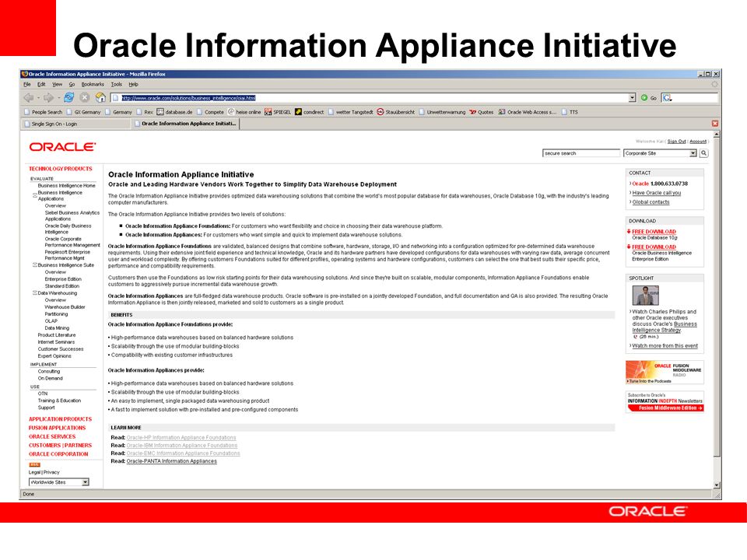This screenshot has width=747, height=560.
Task: Open the Google search engine icon
Action: (667, 98)
